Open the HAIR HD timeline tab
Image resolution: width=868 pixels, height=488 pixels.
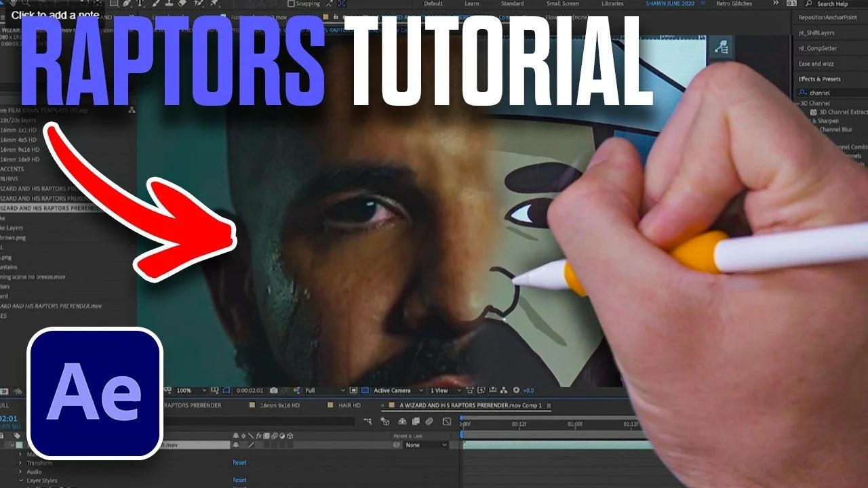point(349,405)
